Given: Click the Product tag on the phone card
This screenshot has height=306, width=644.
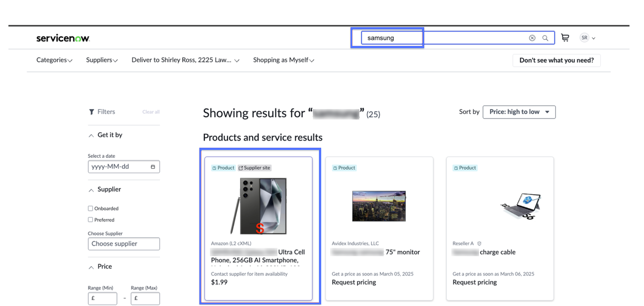Looking at the screenshot, I should (223, 168).
